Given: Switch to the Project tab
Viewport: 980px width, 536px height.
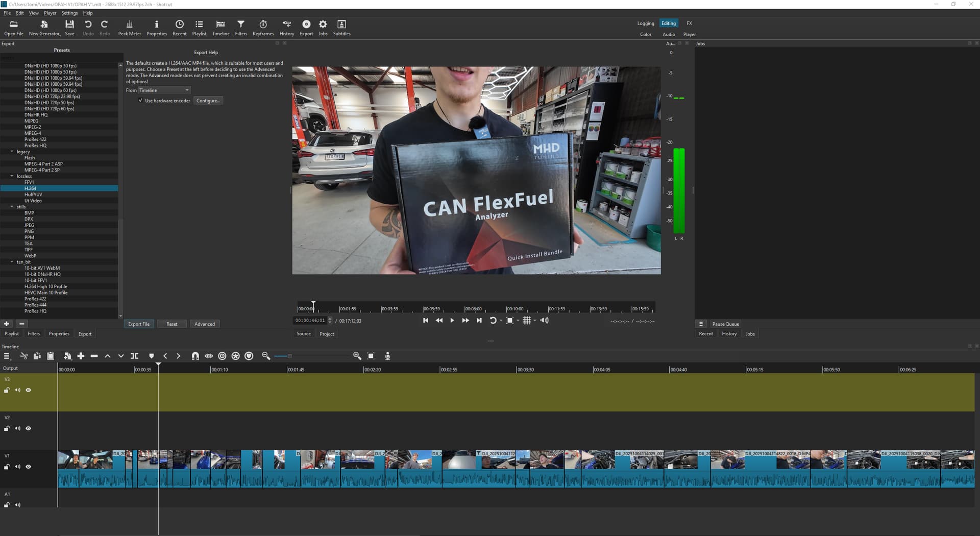Looking at the screenshot, I should [x=327, y=334].
